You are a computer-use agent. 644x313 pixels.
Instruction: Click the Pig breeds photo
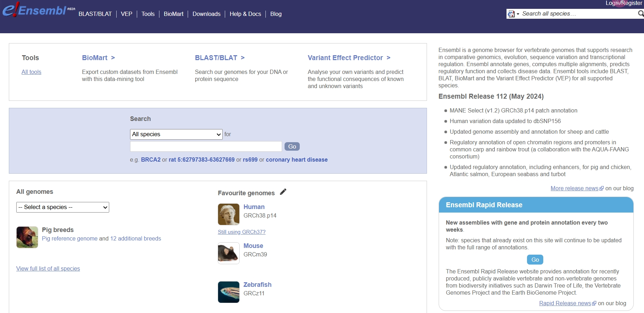(27, 237)
